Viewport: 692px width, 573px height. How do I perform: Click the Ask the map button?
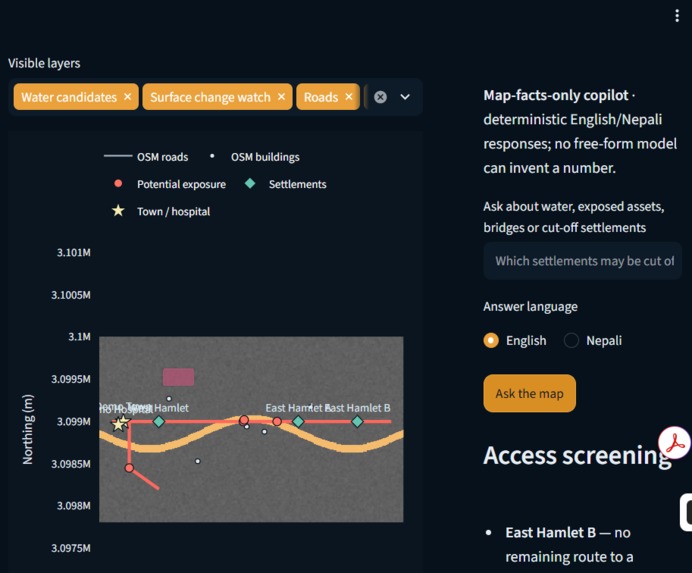(529, 393)
